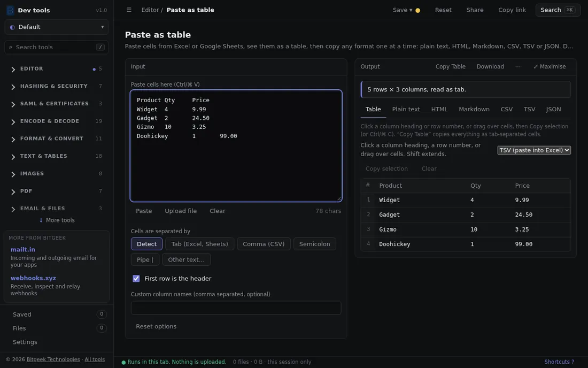
Task: Expand the Hashing & Security category
Action: [x=56, y=86]
